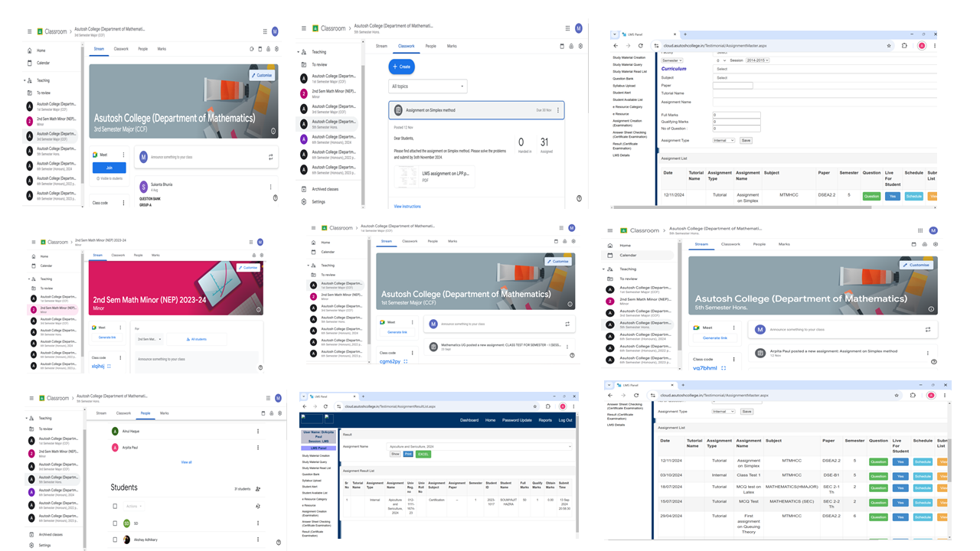Open the 2nd Sem audience dropdown
The image size is (980, 551).
(x=149, y=339)
